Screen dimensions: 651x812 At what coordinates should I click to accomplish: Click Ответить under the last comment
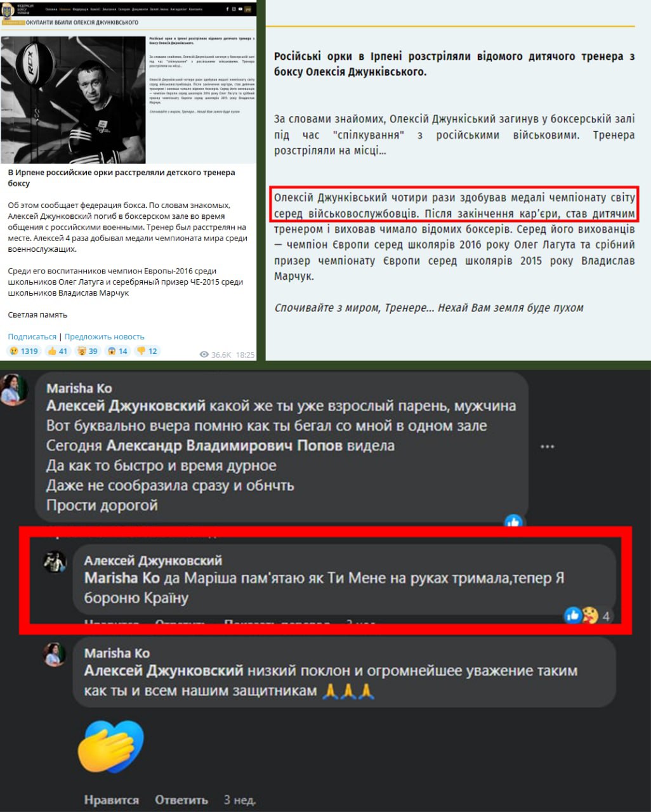[181, 800]
